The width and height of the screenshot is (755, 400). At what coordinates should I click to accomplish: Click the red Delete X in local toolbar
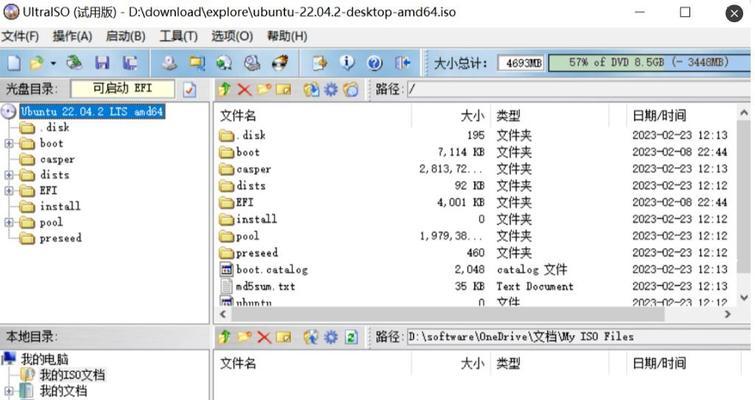(x=264, y=337)
